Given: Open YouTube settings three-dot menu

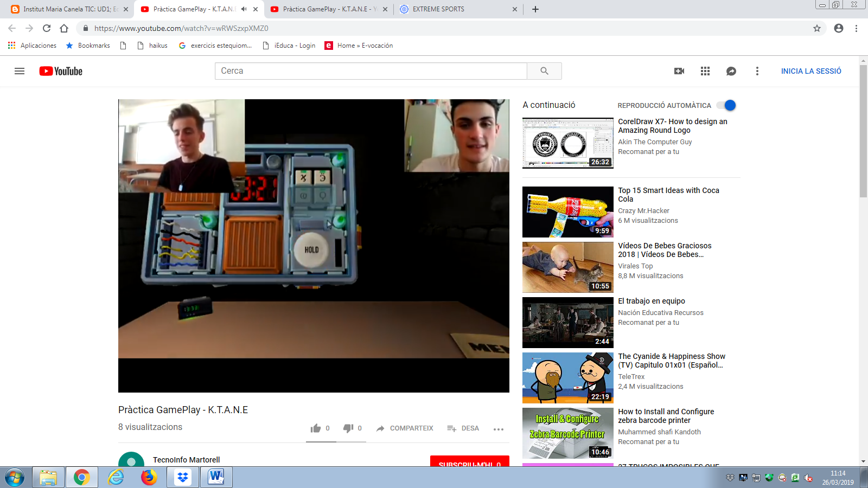Looking at the screenshot, I should (x=757, y=71).
